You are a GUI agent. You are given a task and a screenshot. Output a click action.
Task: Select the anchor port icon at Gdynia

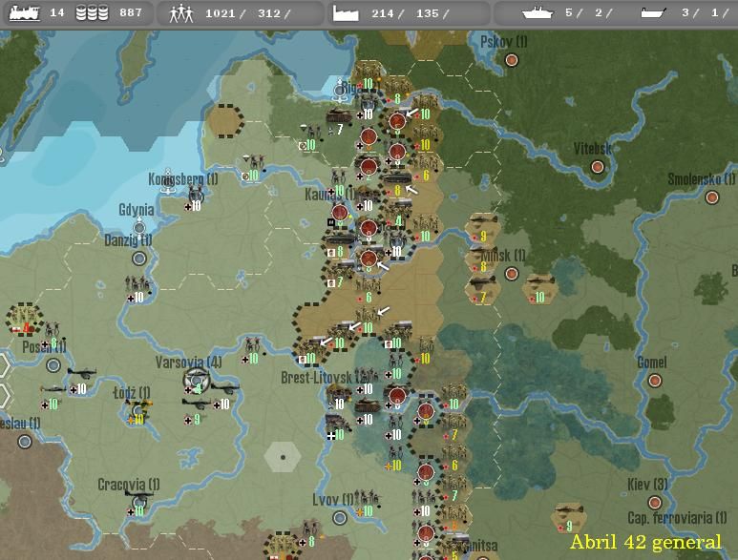(139, 225)
